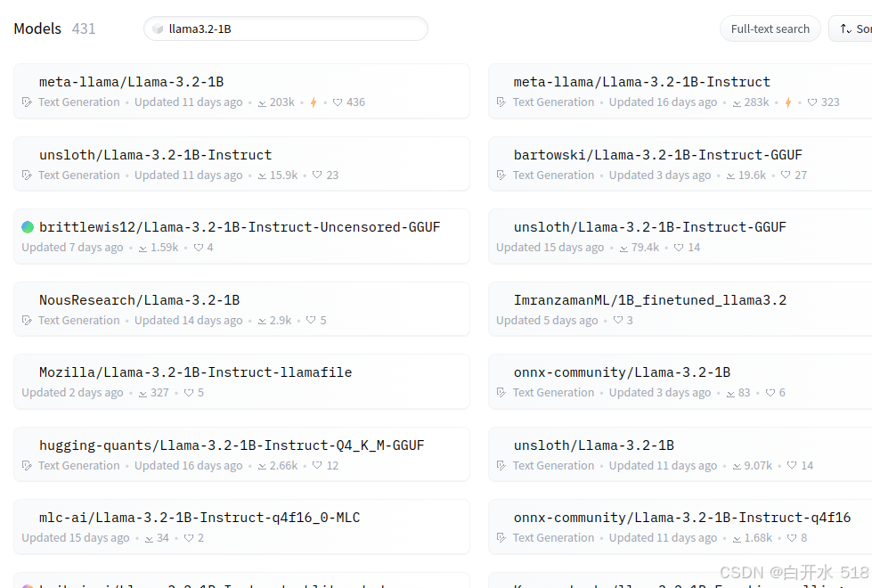872x588 pixels.
Task: Click Text Generation icon on meta-llama/Llama-3.2-1B
Action: click(27, 102)
